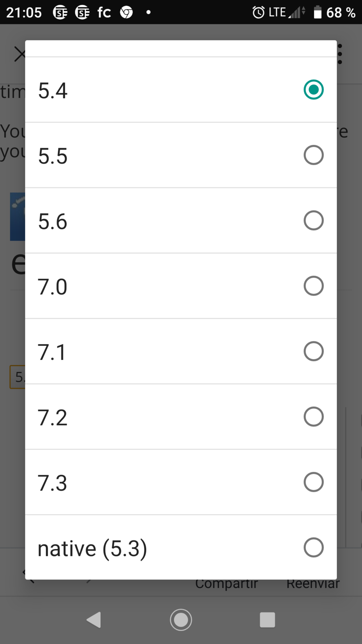Tap the Chrome notification icon in status bar
Viewport: 362px width, 644px height.
pyautogui.click(x=126, y=12)
